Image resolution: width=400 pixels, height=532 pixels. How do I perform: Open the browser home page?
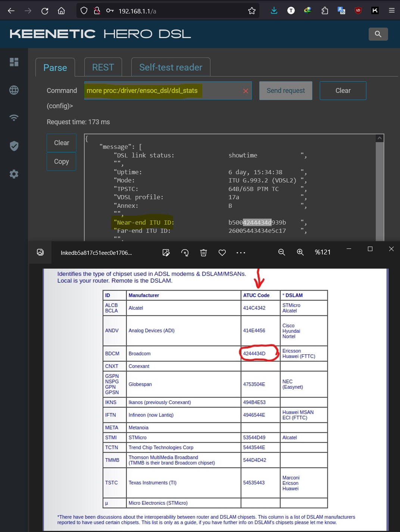62,11
